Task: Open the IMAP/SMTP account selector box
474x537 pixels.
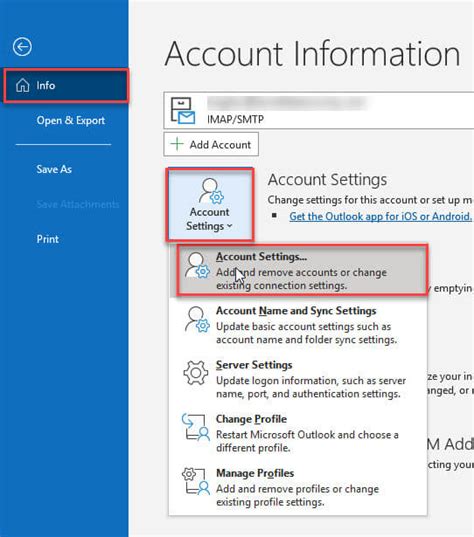Action: [319, 110]
